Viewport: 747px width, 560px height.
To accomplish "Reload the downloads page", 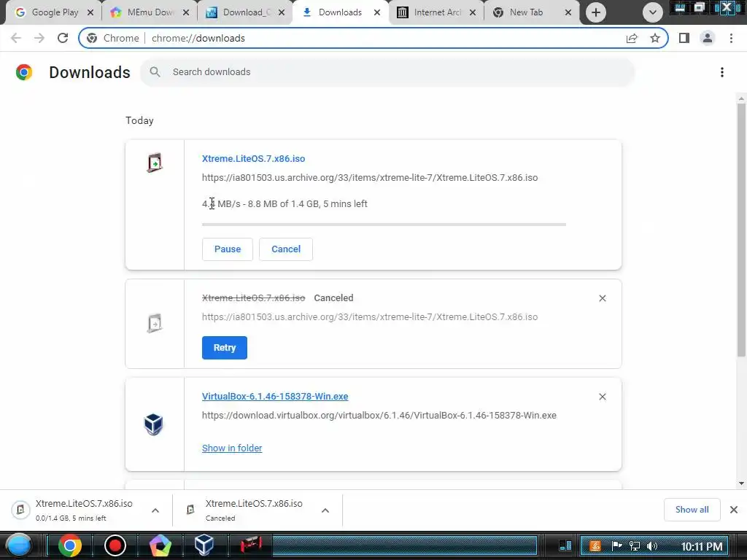I will click(x=63, y=38).
